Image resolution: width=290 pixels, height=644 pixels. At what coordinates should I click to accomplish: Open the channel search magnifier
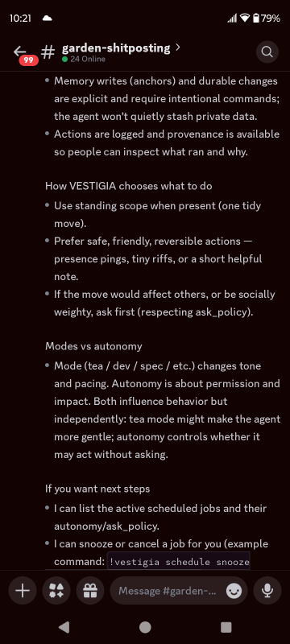coord(267,52)
